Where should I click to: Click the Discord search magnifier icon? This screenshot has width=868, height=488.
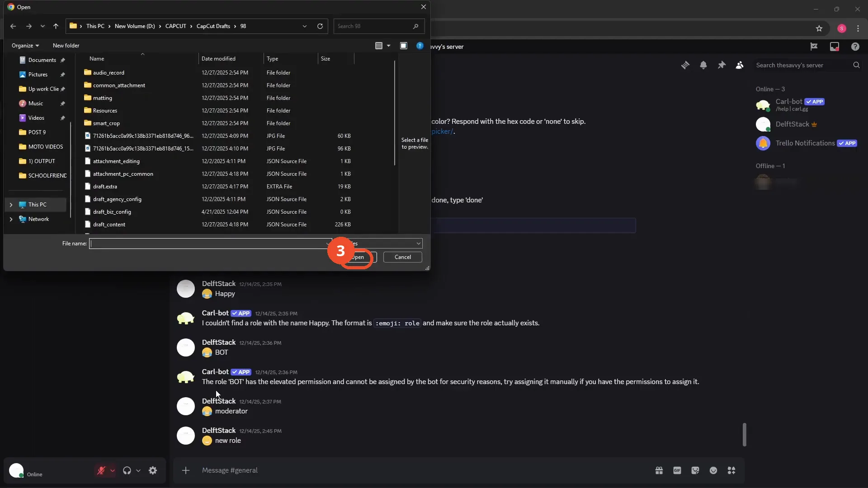(856, 65)
